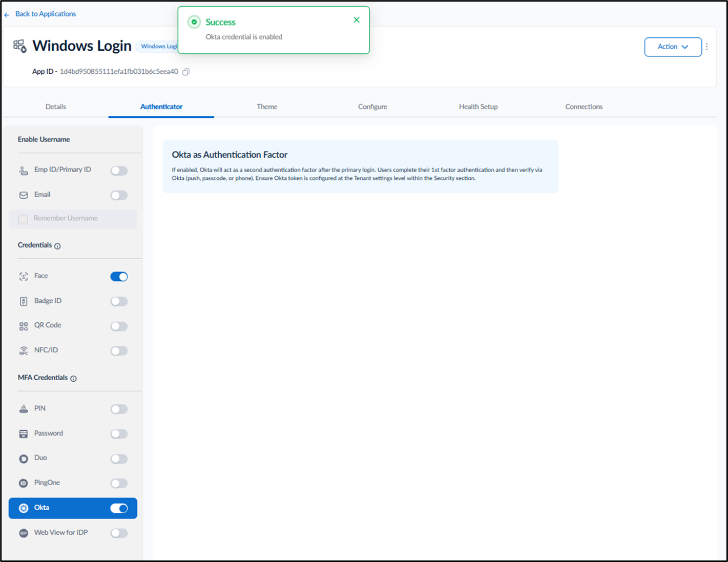Click the copy App ID icon
The height and width of the screenshot is (562, 728).
click(x=186, y=72)
